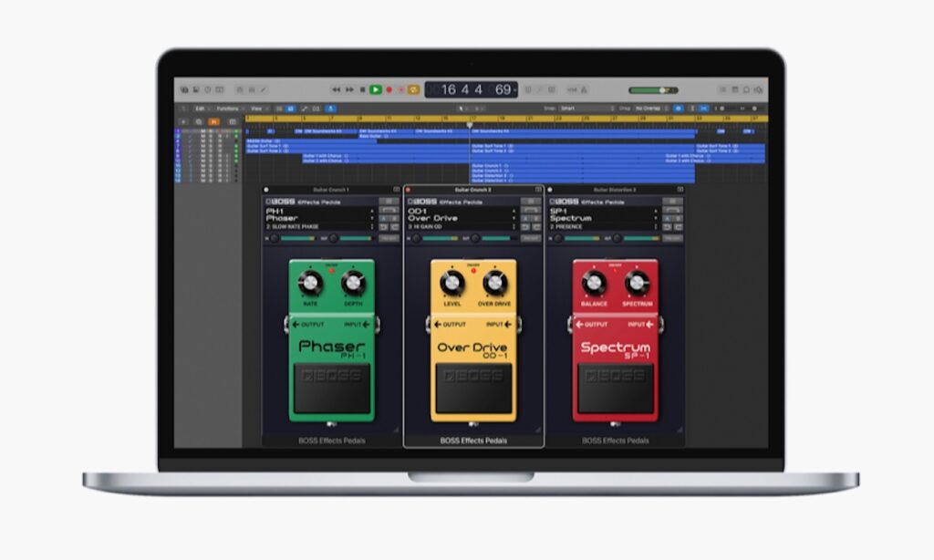Click the Fast Forward transport button
Screen dimensions: 934x560
coord(349,89)
